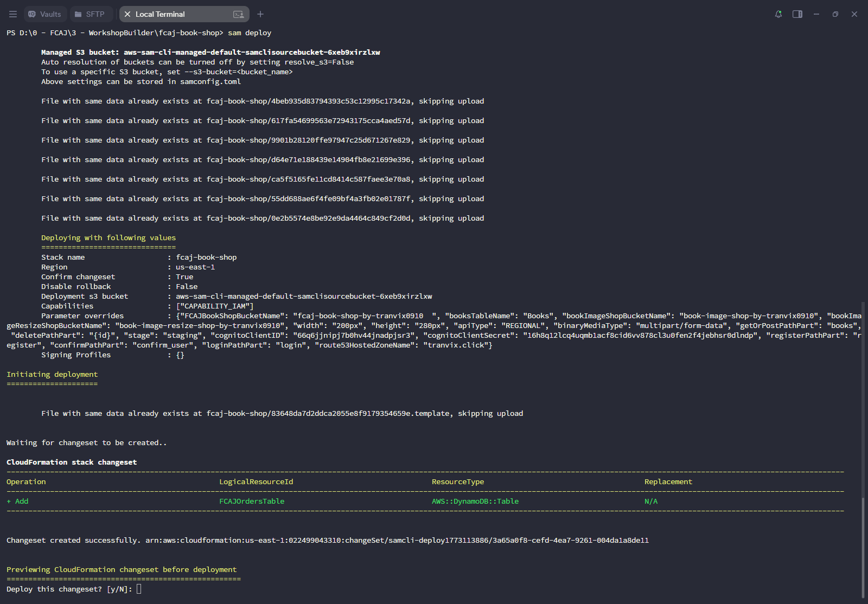Click the FCAJOrdersTable resource id
The width and height of the screenshot is (868, 604).
click(252, 501)
